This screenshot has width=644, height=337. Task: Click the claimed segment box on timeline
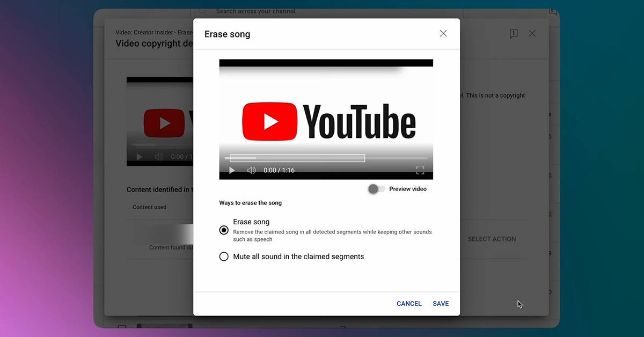(x=297, y=158)
